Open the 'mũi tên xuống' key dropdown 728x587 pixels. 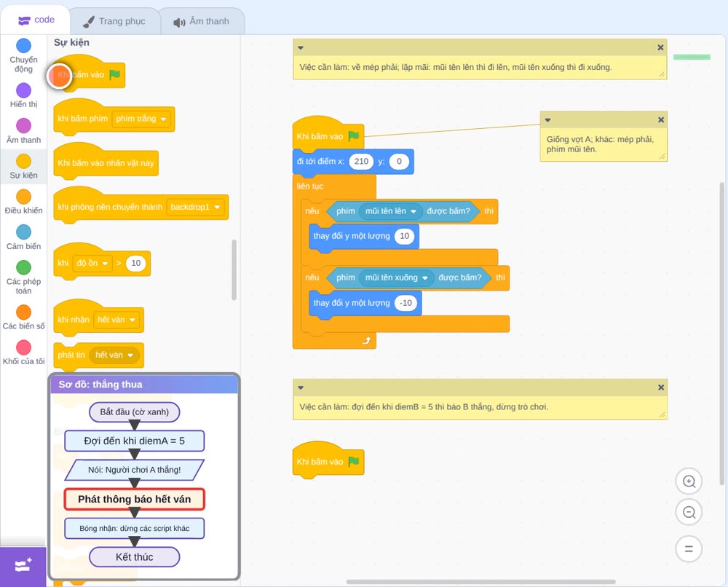point(397,277)
